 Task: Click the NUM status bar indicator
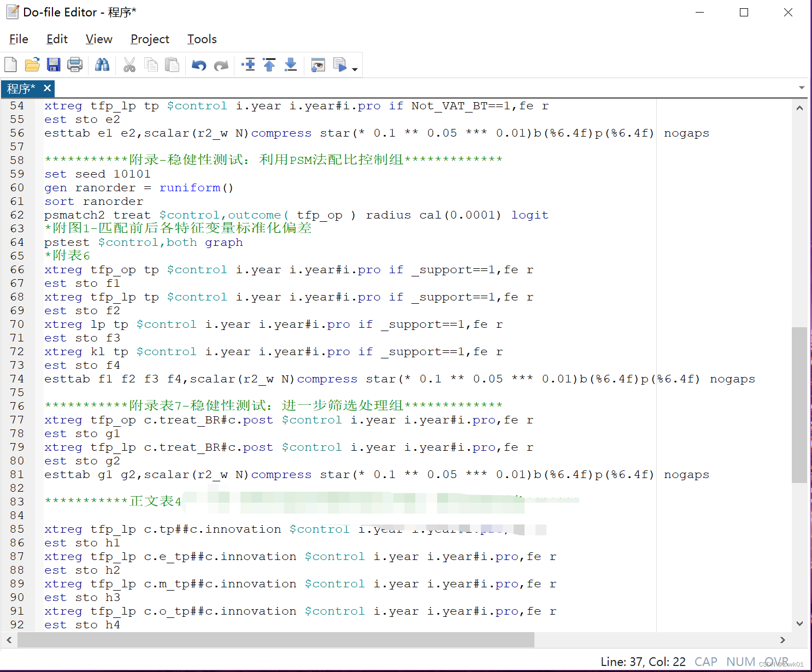[x=740, y=662]
